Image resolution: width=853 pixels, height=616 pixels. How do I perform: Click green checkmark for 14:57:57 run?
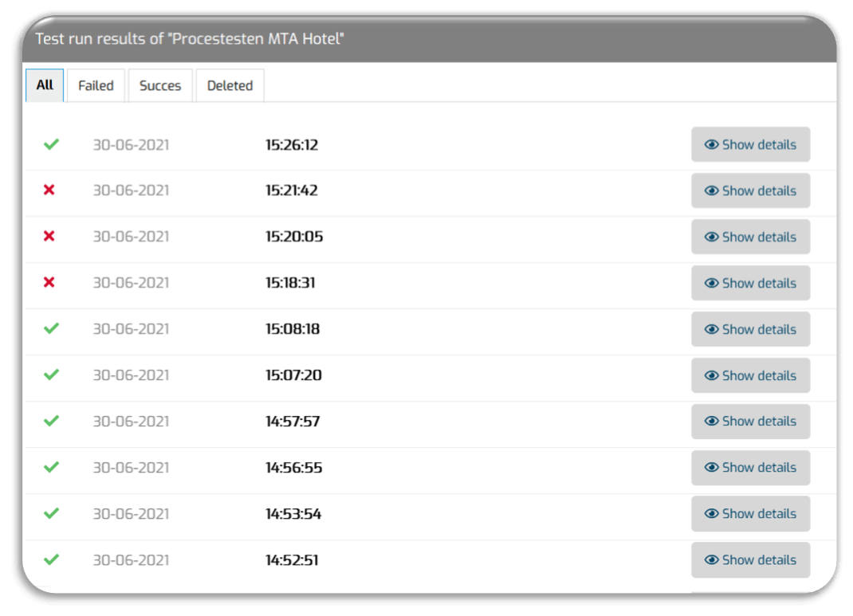pyautogui.click(x=51, y=421)
